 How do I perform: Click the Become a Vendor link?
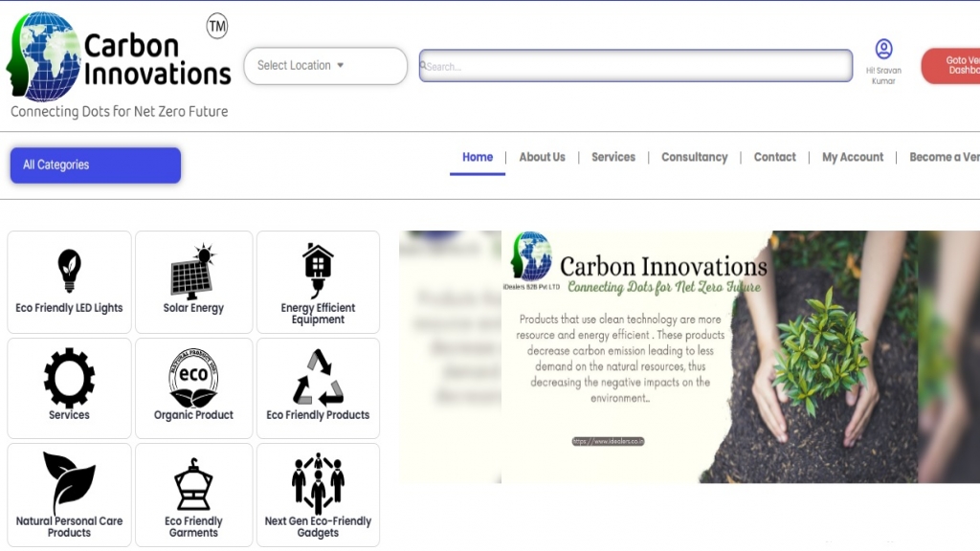(945, 158)
